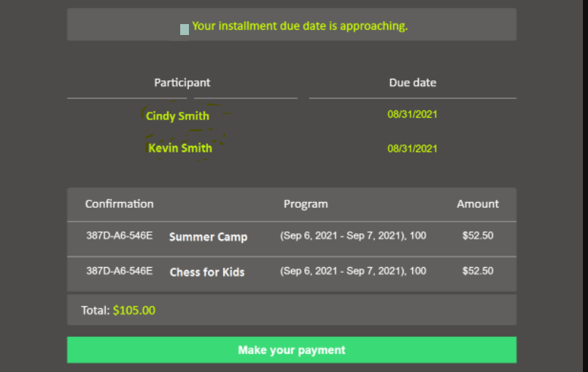This screenshot has height=372, width=588.
Task: Click the Make your payment button
Action: click(292, 350)
